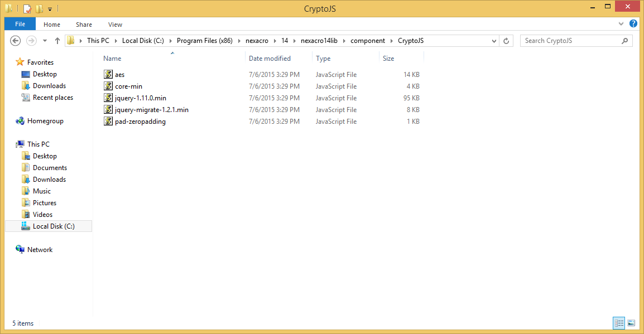Expand breadcrumb arrow after Program Files (x86)
644x334 pixels.
pos(239,41)
